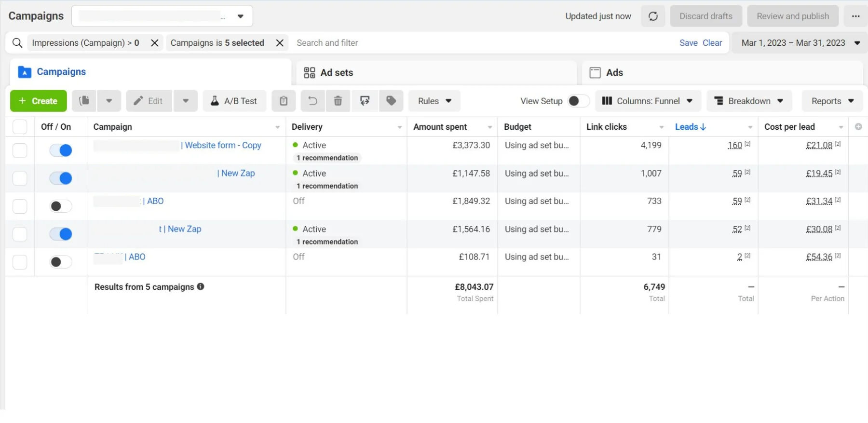This screenshot has height=423, width=868.
Task: Click the Clear filter link
Action: (712, 43)
